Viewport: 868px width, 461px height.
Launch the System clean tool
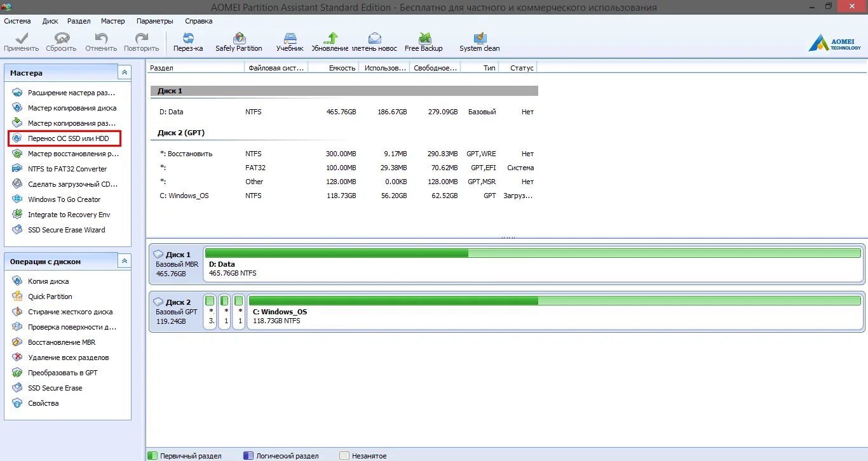(x=480, y=42)
